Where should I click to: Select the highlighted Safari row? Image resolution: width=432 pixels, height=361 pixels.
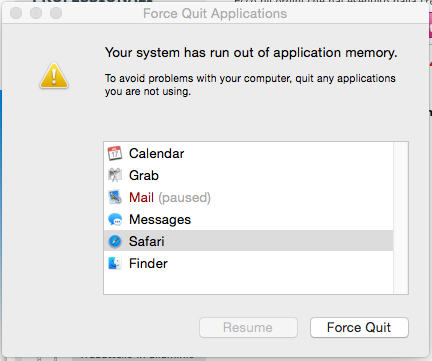[248, 241]
